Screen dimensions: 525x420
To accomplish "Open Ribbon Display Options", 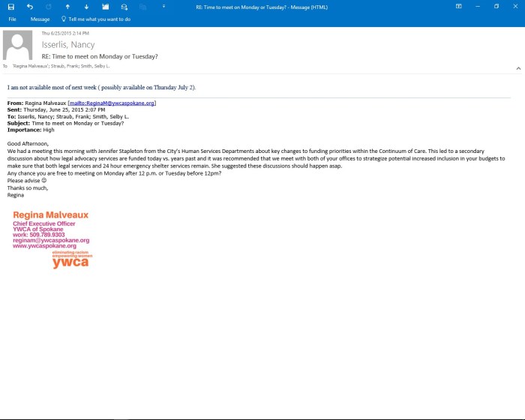I will (x=458, y=6).
